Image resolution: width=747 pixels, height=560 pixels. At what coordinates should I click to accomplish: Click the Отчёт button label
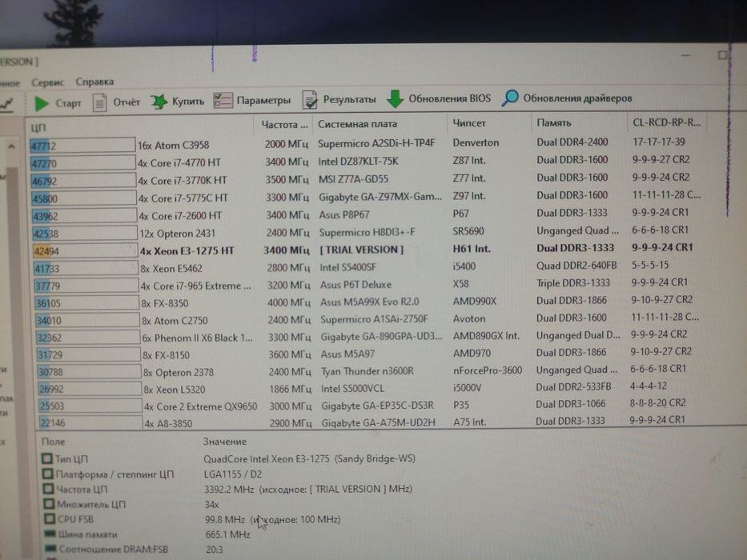point(127,102)
